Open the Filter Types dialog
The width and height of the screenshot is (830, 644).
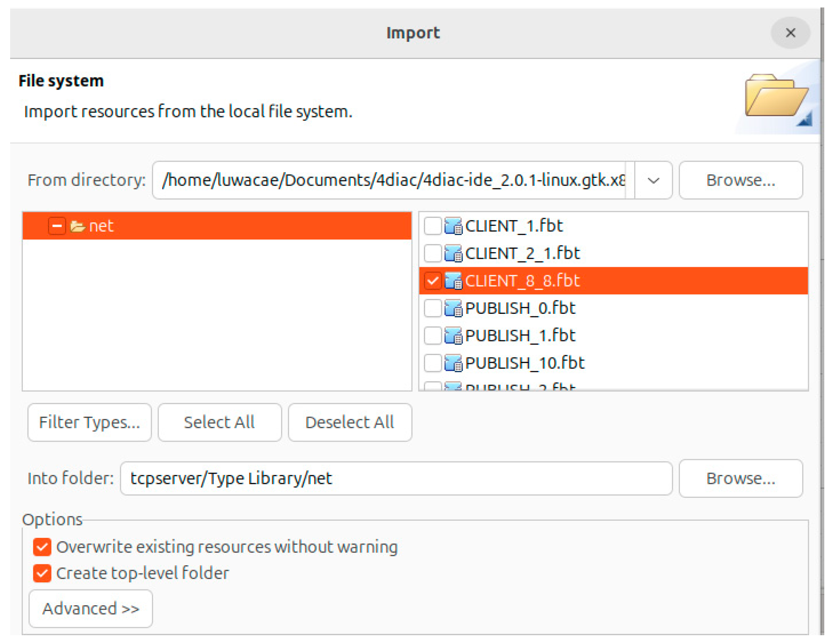tap(89, 422)
